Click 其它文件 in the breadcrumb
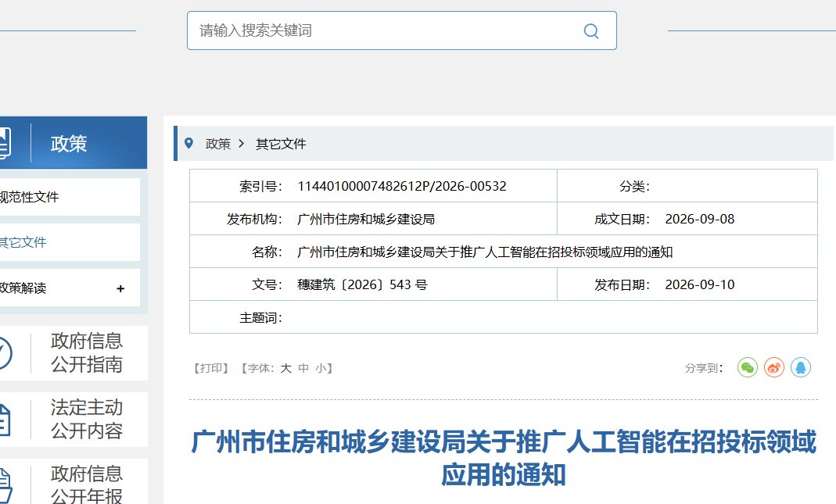836x504 pixels. 281,144
